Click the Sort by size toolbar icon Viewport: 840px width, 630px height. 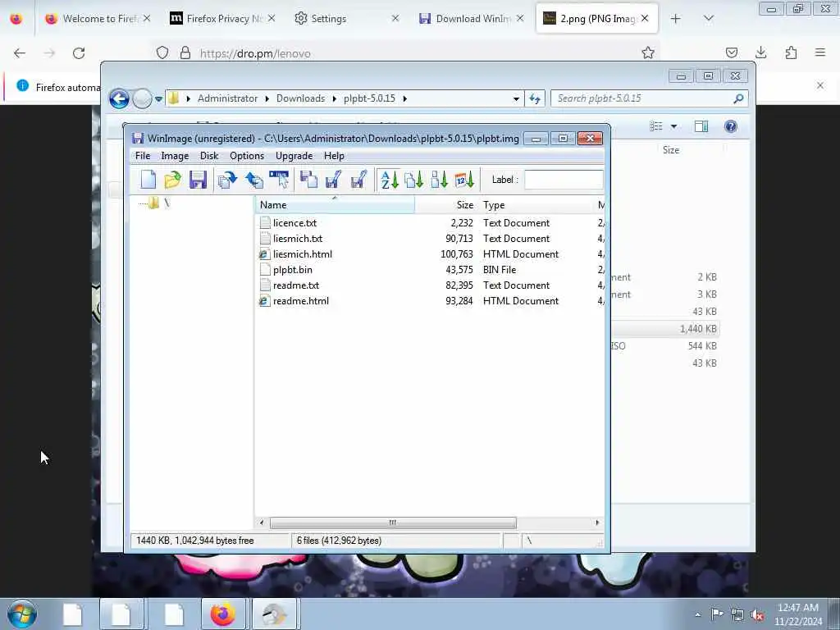click(440, 180)
